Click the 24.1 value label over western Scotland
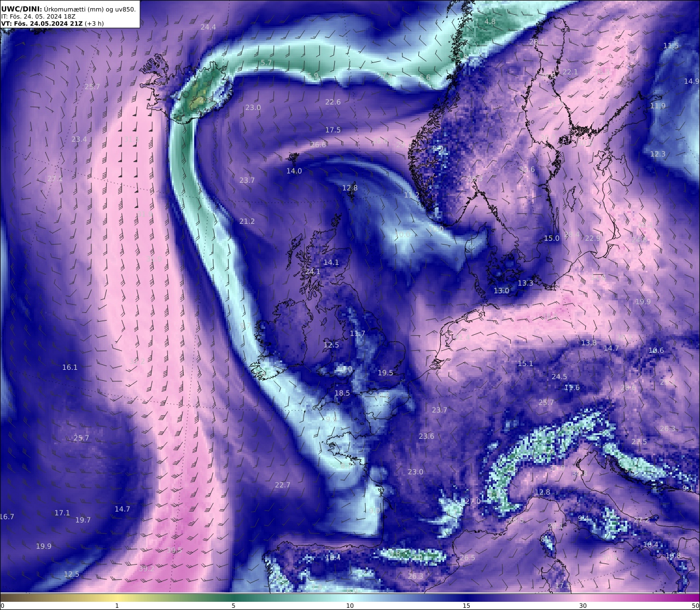 click(x=313, y=272)
